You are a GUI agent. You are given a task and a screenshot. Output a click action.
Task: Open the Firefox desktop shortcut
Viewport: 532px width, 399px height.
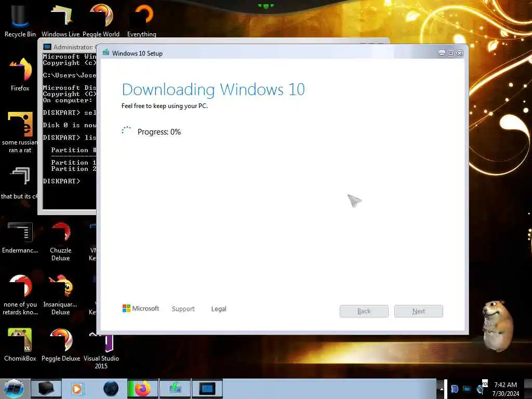20,74
